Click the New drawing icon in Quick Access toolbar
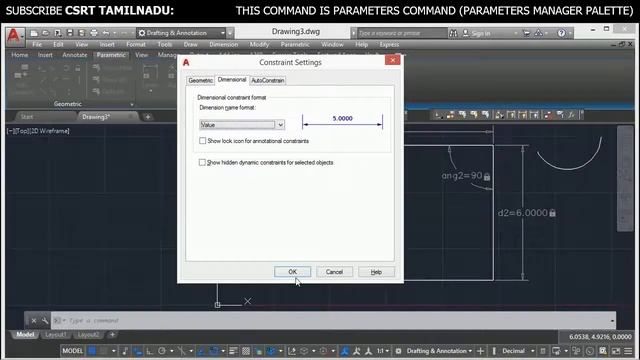The image size is (640, 360). (x=34, y=33)
